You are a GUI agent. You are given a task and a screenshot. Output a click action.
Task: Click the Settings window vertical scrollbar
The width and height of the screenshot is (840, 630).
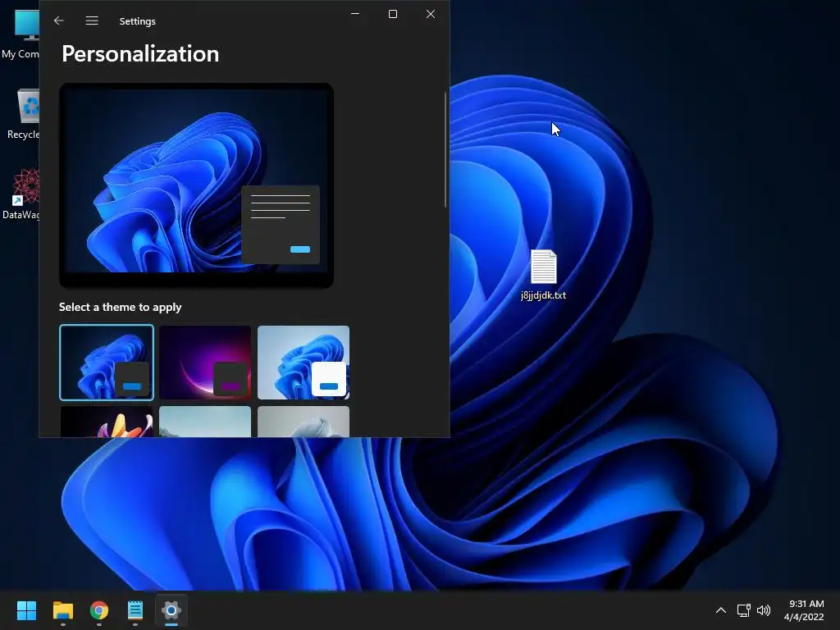click(x=445, y=150)
